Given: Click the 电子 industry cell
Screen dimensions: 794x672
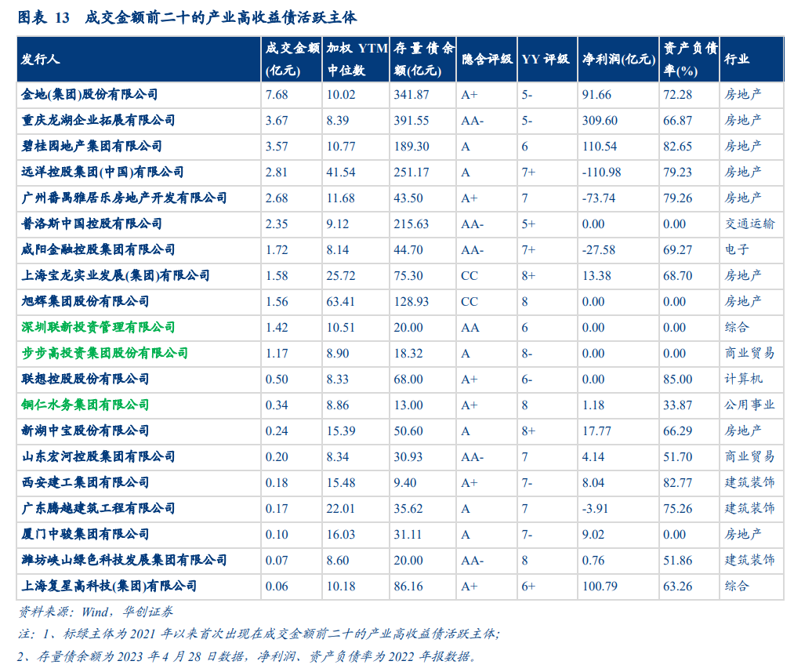Looking at the screenshot, I should (x=737, y=249).
